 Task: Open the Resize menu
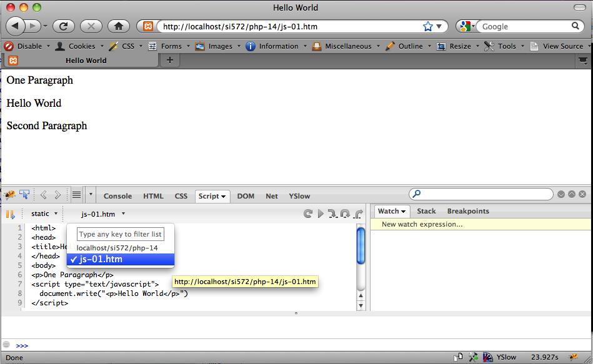click(457, 46)
